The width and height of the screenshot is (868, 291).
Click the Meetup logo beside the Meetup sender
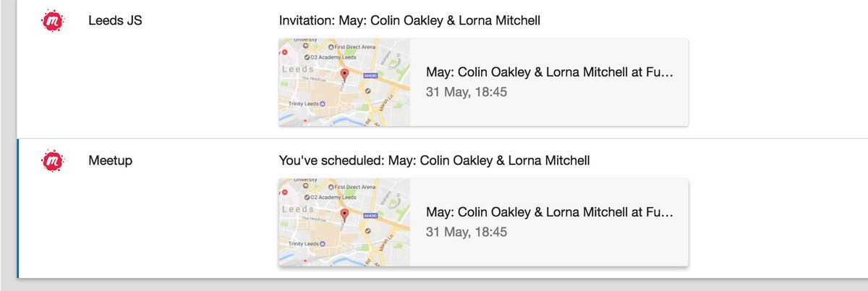pos(52,161)
